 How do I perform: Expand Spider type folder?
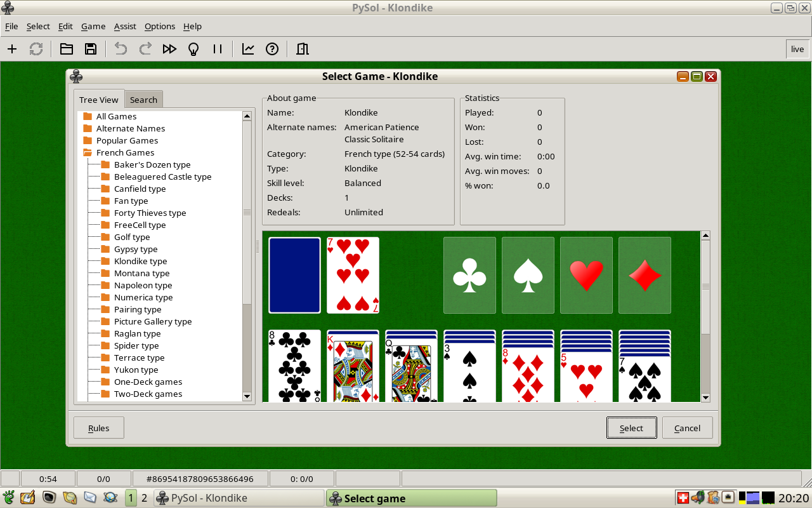105,345
